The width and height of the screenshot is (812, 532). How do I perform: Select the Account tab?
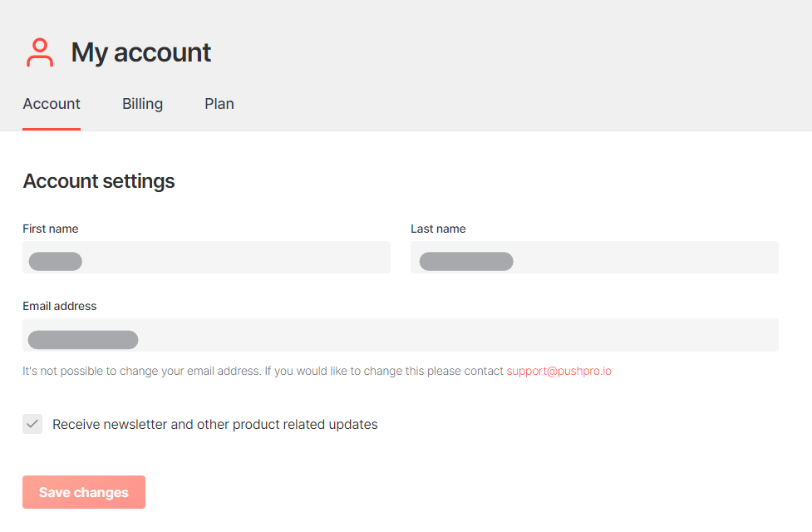[52, 104]
